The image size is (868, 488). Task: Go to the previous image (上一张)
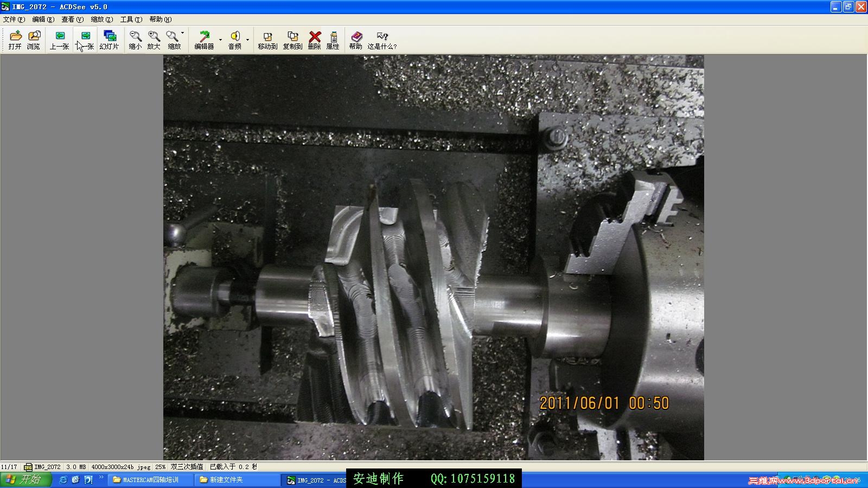pyautogui.click(x=59, y=40)
